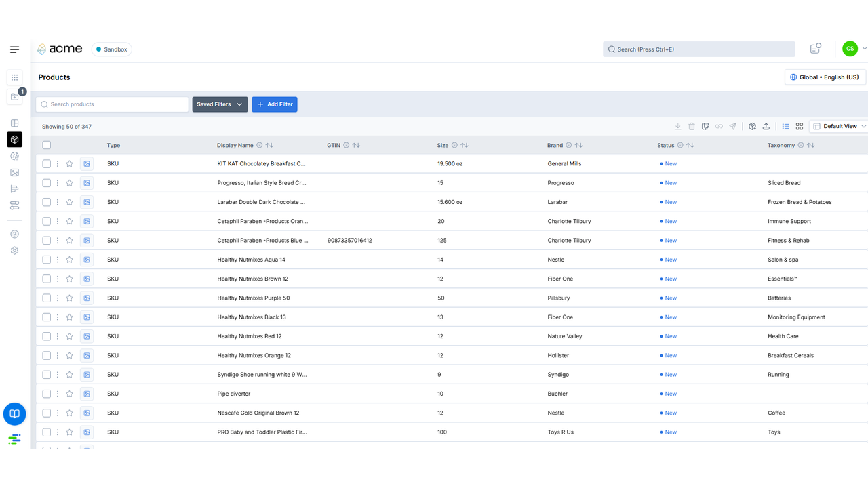
Task: Sort by Display Name column arrows
Action: tap(269, 146)
